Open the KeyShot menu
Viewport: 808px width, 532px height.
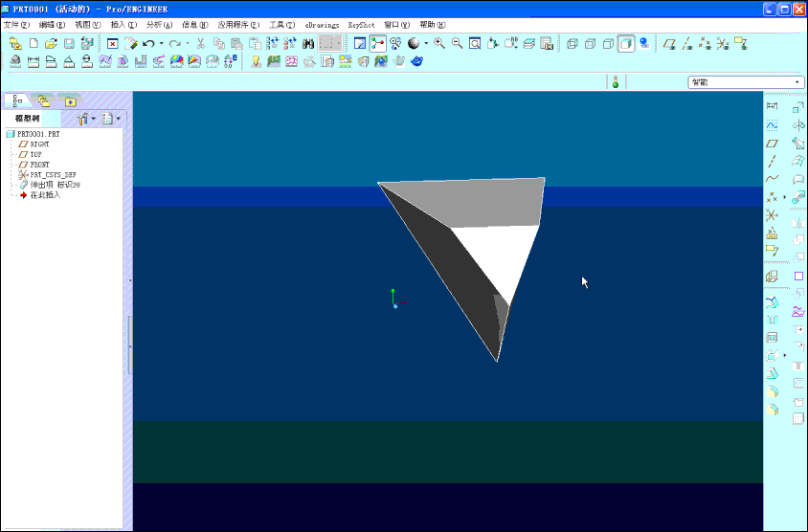point(361,25)
